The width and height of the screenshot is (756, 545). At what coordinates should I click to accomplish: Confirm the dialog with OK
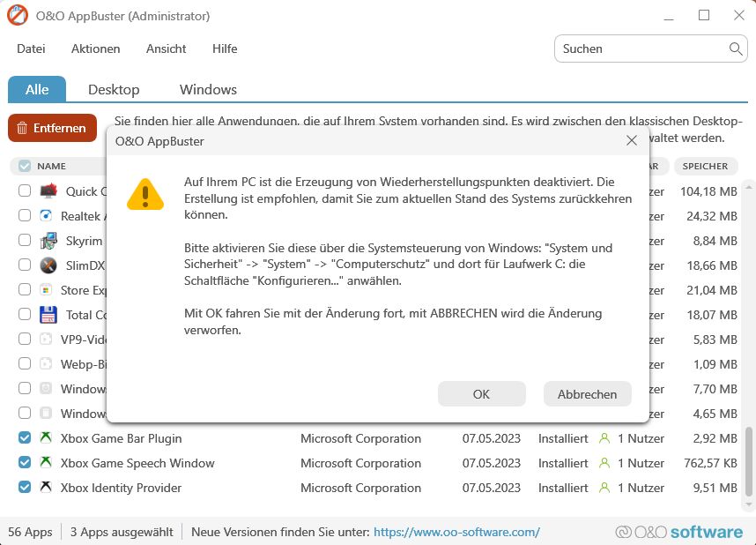(x=481, y=393)
